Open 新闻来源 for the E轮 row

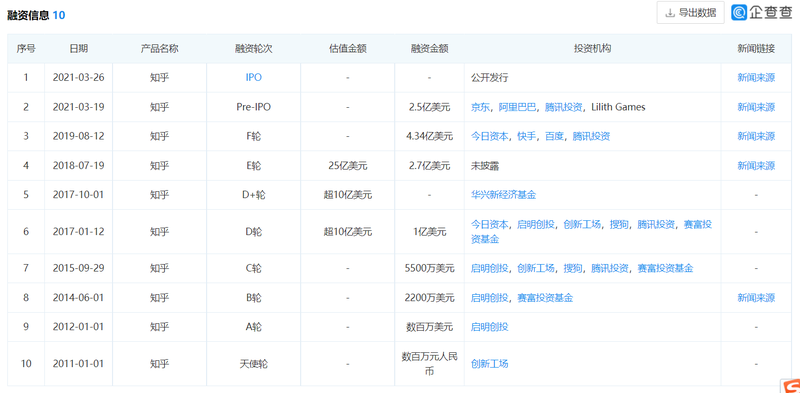tap(756, 165)
